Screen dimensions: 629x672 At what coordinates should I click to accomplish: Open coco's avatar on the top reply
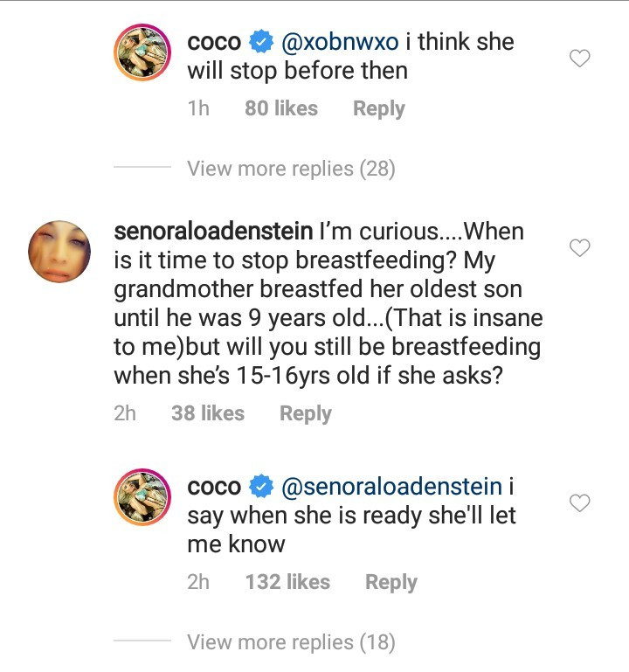143,59
